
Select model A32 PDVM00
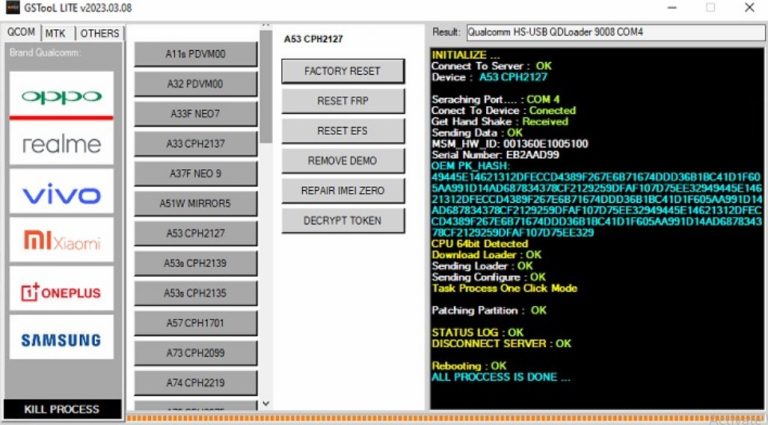(195, 84)
